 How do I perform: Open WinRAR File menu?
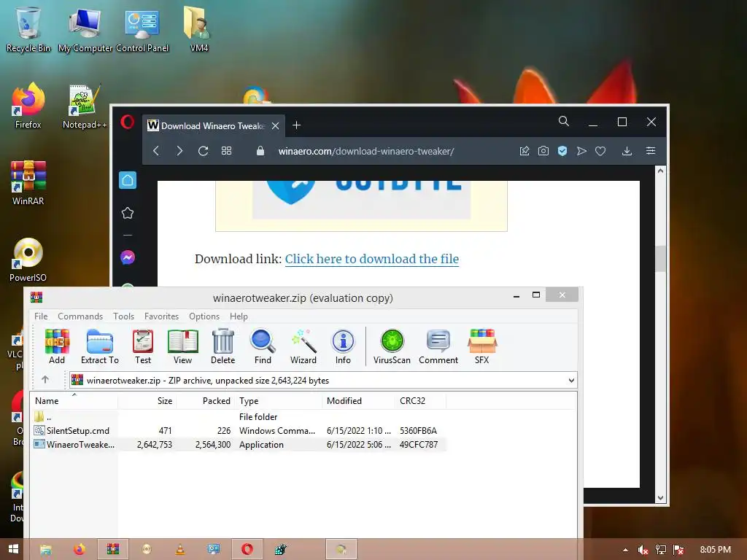(x=41, y=316)
